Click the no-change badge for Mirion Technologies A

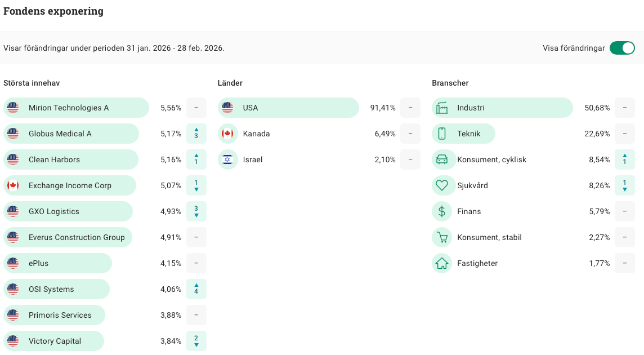coord(196,108)
